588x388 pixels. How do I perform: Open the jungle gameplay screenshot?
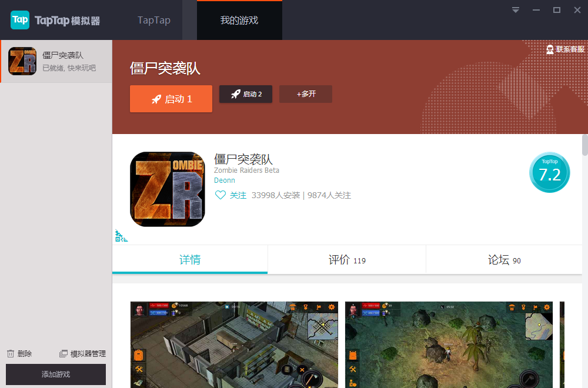[449, 344]
